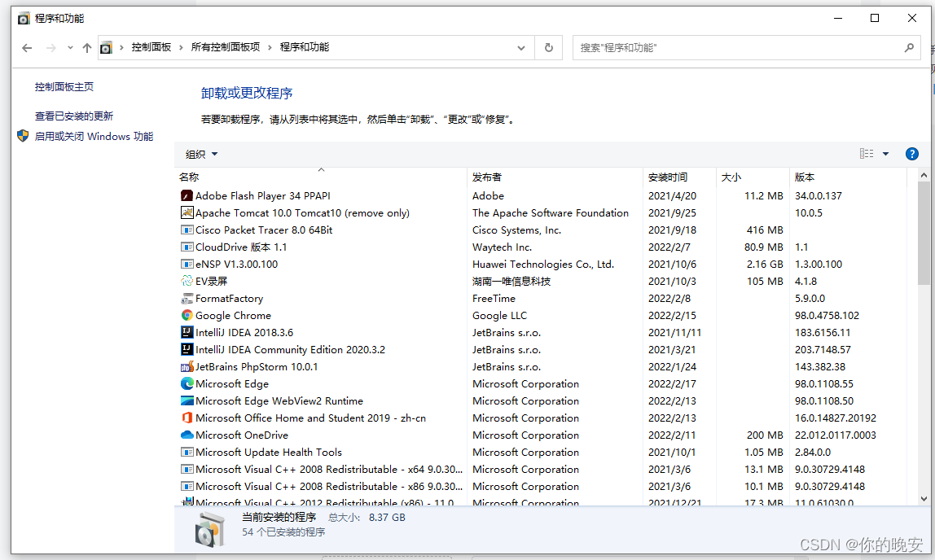Go back with the left arrow
Image resolution: width=935 pixels, height=560 pixels.
(x=27, y=48)
